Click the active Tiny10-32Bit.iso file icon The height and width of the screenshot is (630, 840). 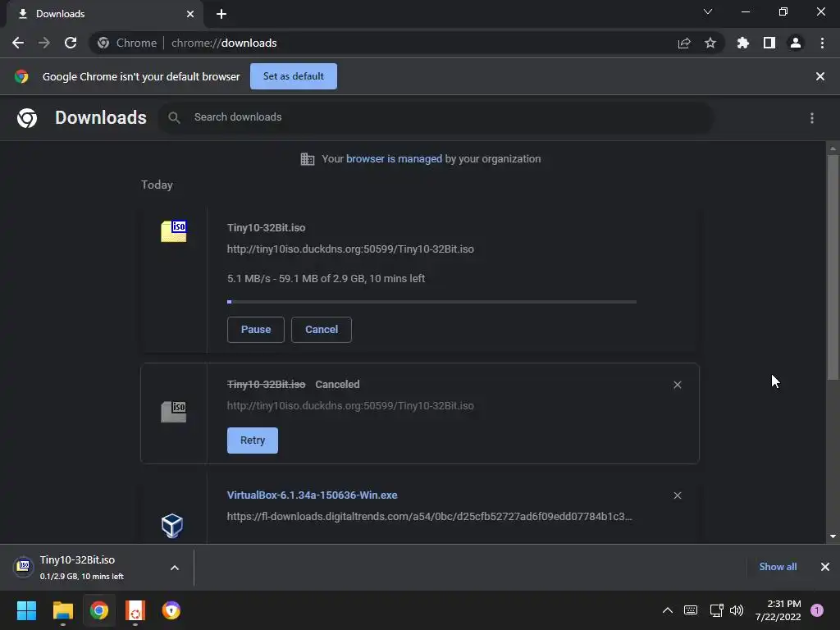(174, 231)
